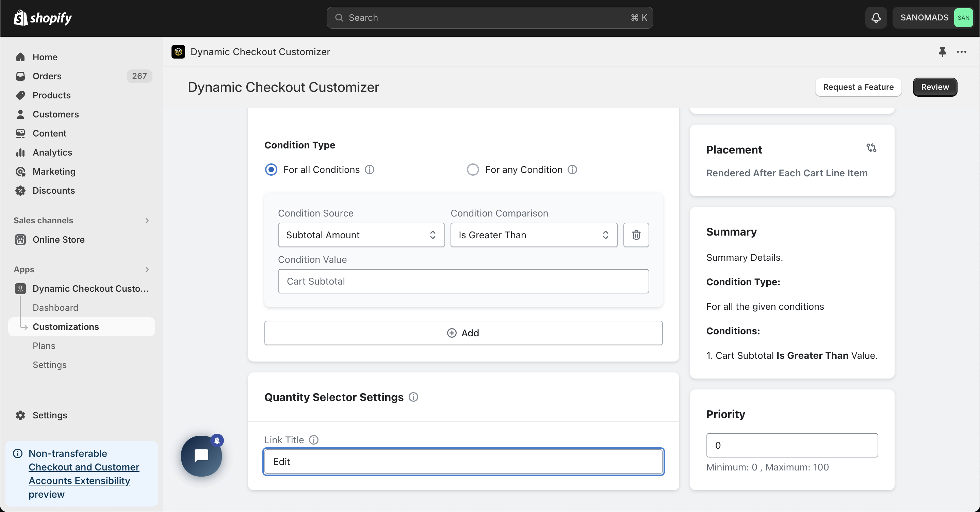Screen dimensions: 980x512
Task: Click the Link Title Edit field
Action: (x=463, y=461)
